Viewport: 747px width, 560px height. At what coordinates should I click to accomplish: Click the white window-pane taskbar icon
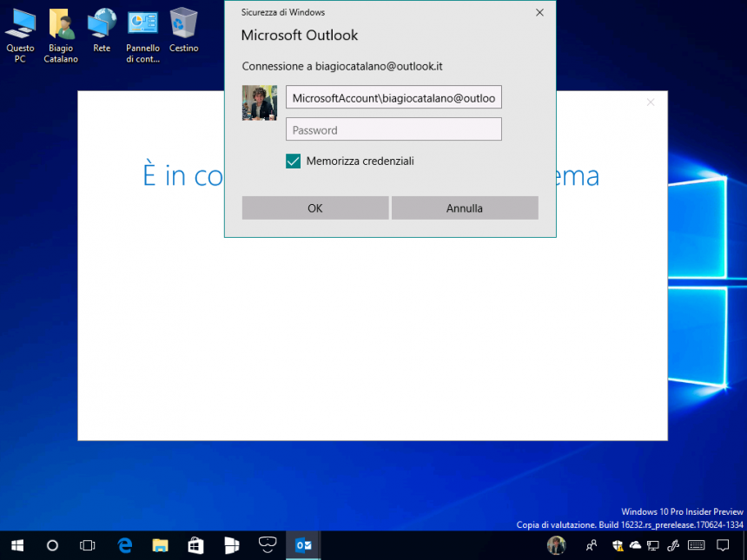pos(232,545)
